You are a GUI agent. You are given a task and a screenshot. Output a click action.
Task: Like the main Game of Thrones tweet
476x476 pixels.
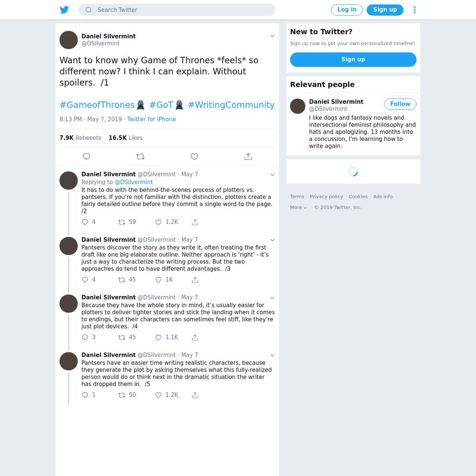194,156
